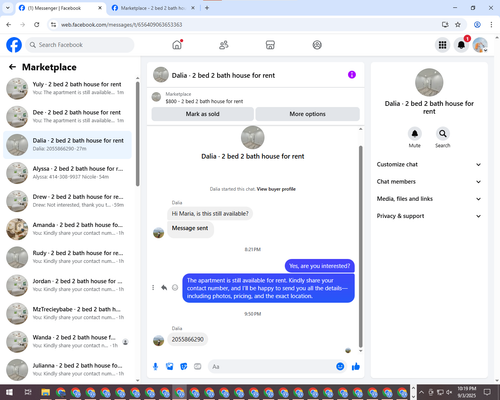
Task: Expand Privacy & support section
Action: click(429, 216)
